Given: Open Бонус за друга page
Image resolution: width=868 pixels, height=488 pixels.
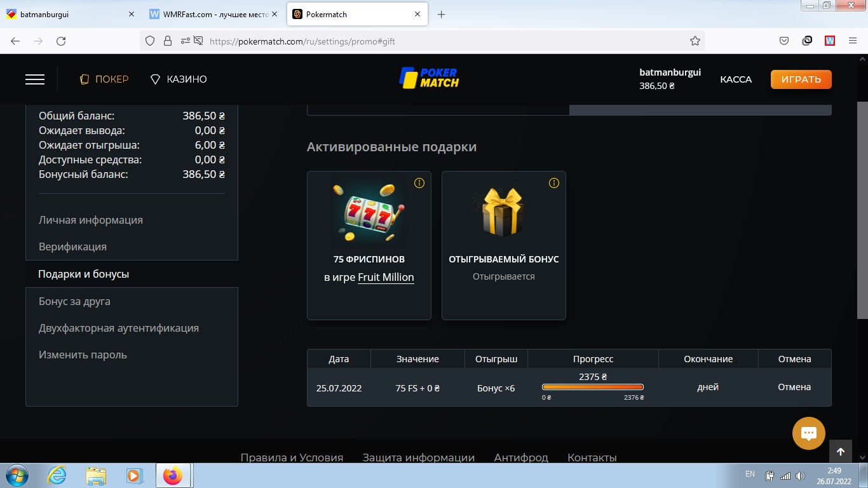Looking at the screenshot, I should click(74, 301).
